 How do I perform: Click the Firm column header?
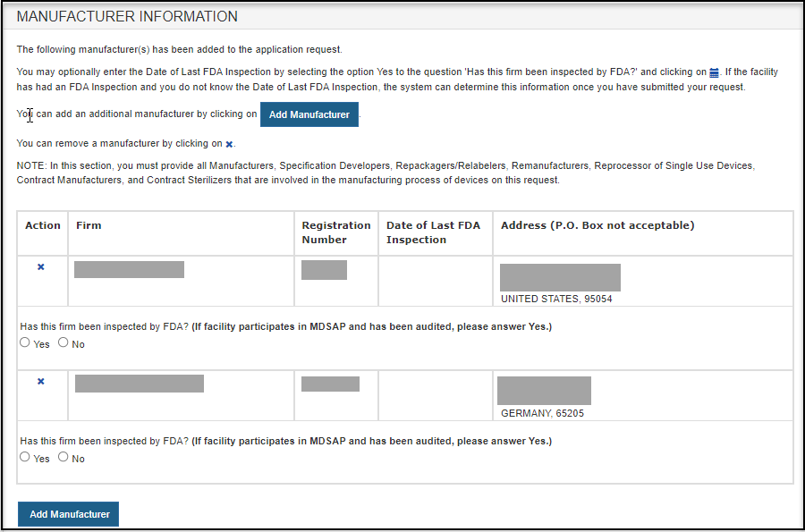pos(89,225)
